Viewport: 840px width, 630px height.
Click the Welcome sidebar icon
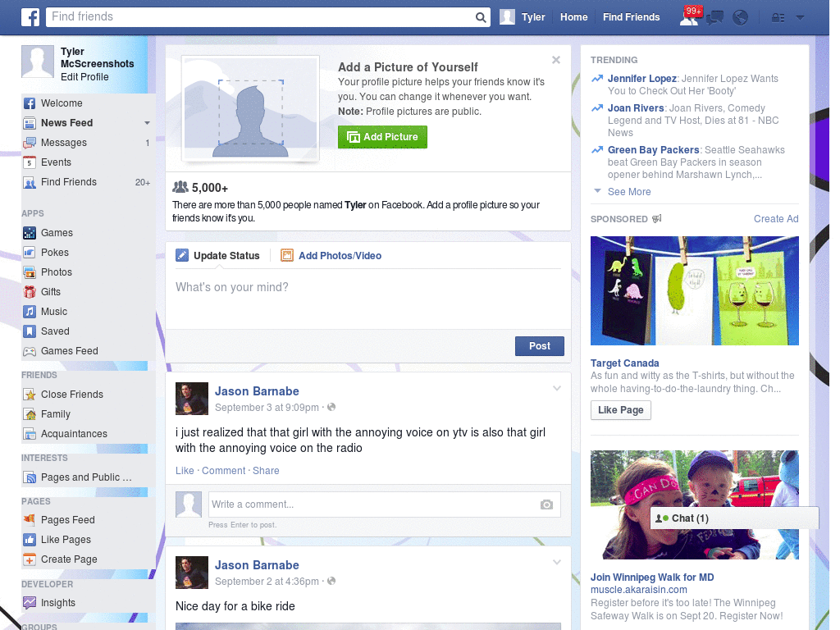[30, 103]
